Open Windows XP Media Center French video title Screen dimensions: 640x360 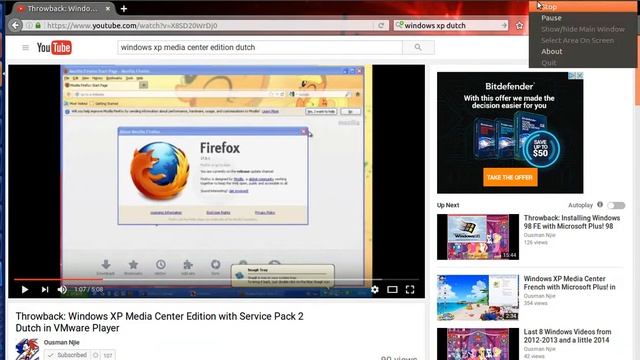pos(569,283)
